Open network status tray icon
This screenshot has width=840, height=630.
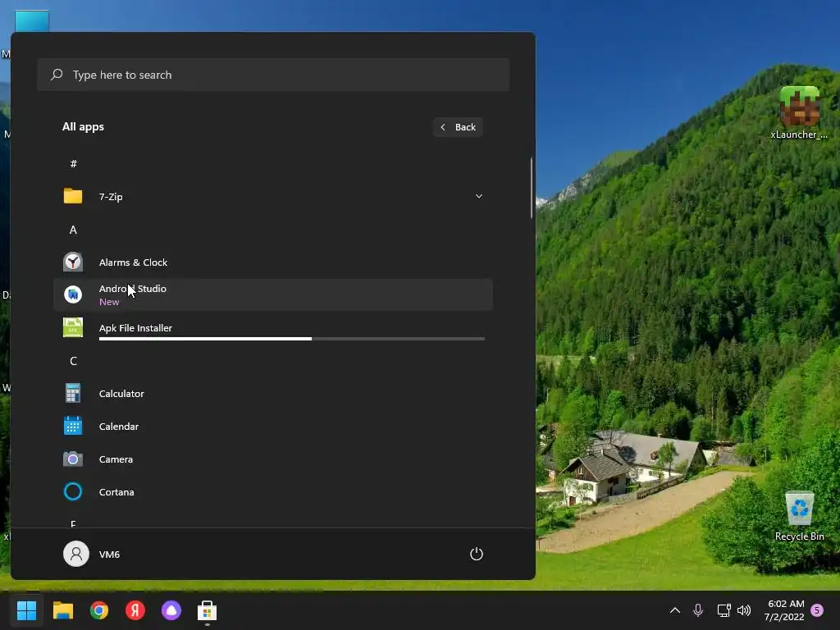[x=724, y=609]
